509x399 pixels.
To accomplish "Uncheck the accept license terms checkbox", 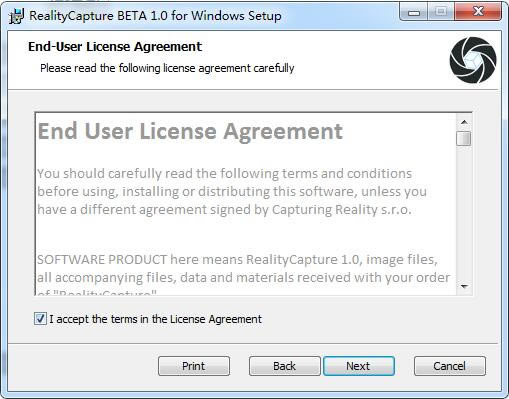I will point(40,319).
